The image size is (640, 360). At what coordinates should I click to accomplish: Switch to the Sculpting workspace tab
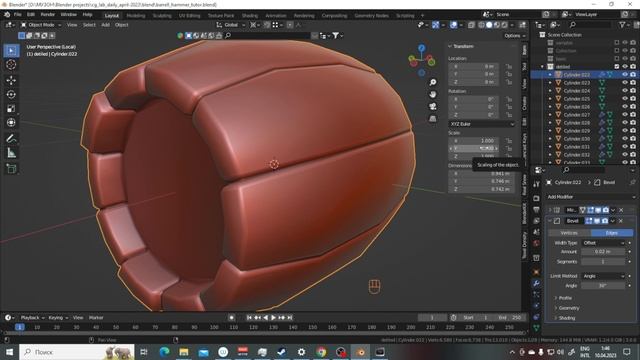[x=162, y=16]
